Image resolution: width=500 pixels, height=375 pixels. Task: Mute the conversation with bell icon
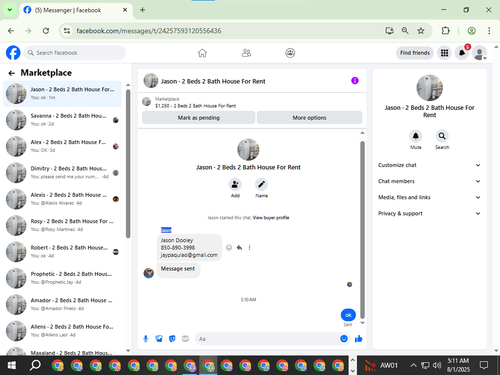[x=416, y=136]
